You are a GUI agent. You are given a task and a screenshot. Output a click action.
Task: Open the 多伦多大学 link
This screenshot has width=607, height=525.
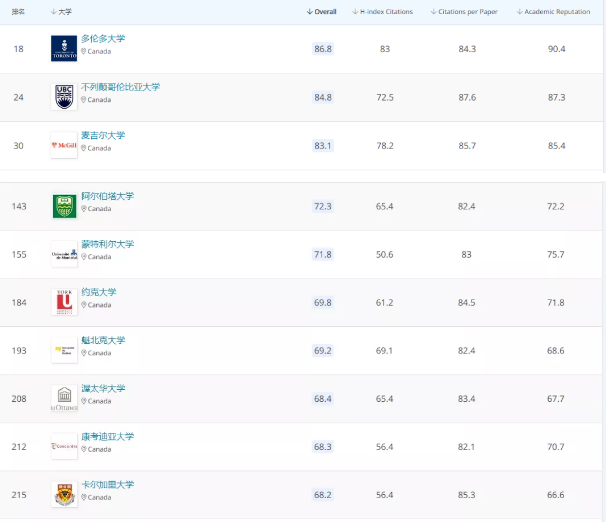(103, 39)
